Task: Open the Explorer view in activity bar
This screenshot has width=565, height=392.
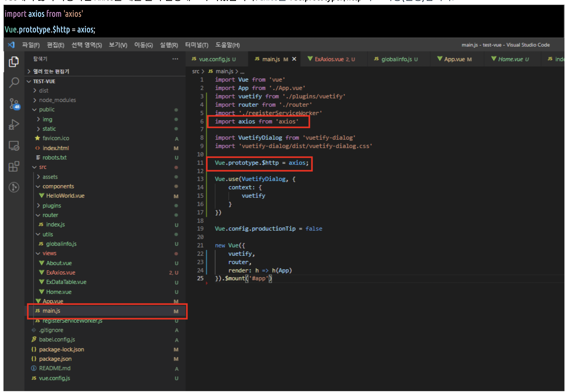Action: [x=14, y=62]
